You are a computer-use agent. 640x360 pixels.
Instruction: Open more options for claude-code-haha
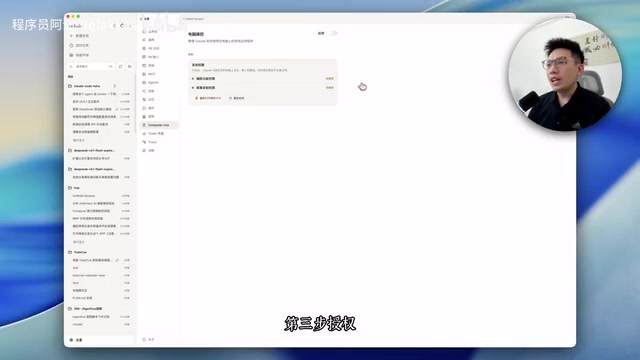pos(115,86)
